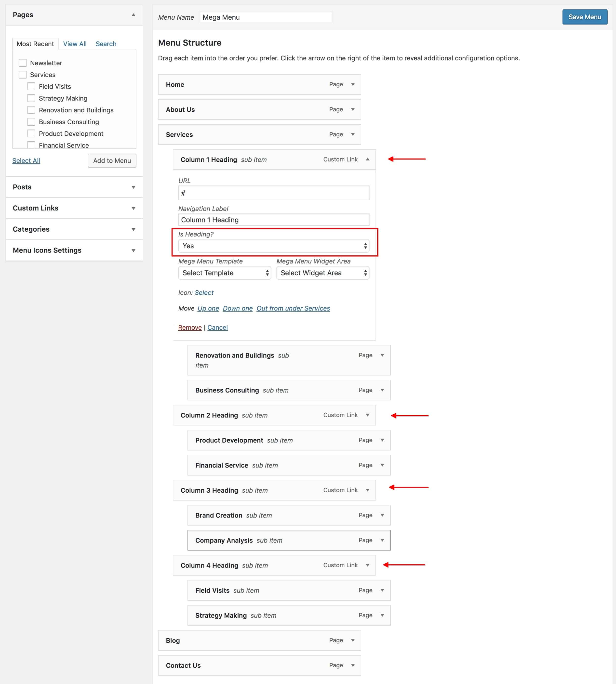
Task: Collapse the Column 1 Heading item
Action: (x=368, y=159)
